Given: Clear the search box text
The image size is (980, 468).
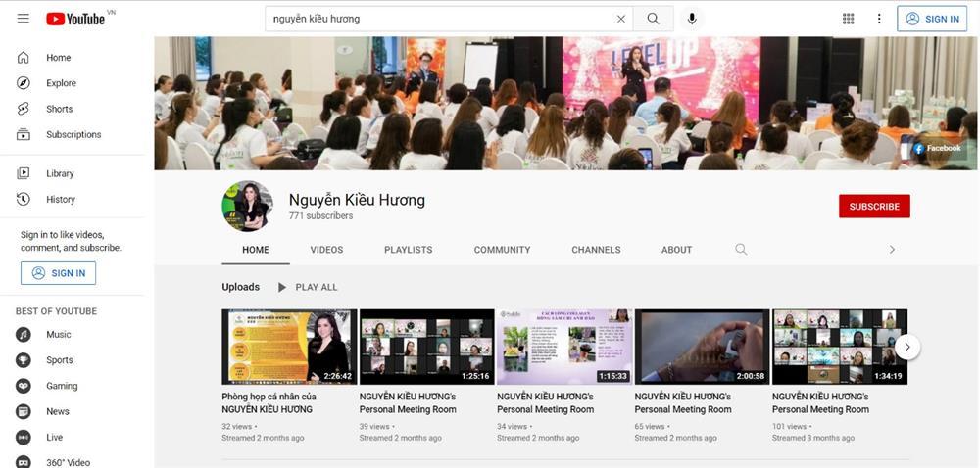Looking at the screenshot, I should click(620, 19).
